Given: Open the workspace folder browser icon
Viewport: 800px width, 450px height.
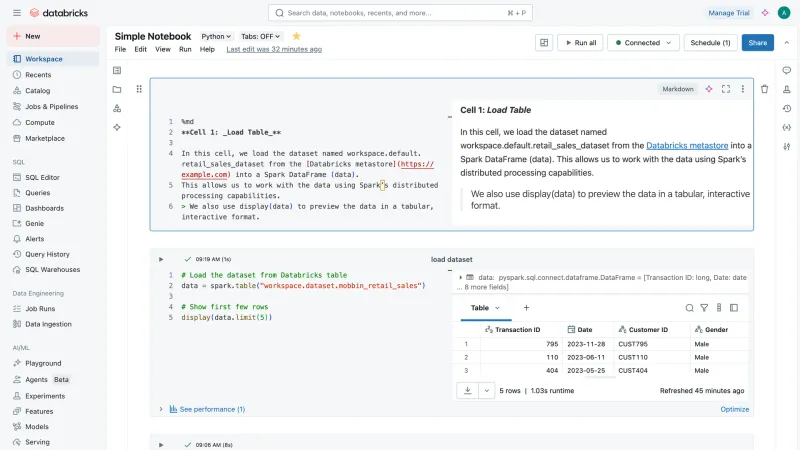Looking at the screenshot, I should (x=117, y=89).
